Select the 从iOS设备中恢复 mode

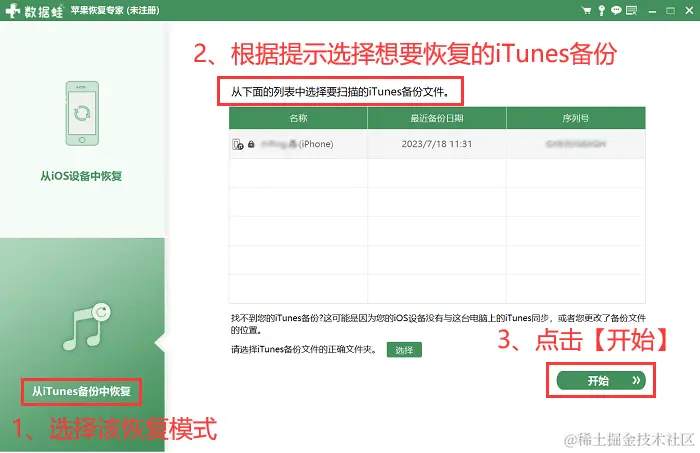pyautogui.click(x=81, y=176)
